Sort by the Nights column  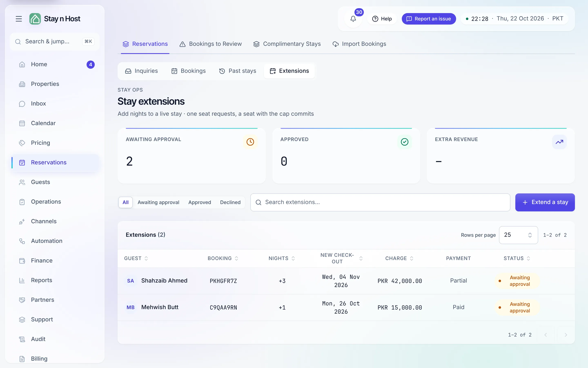click(282, 258)
